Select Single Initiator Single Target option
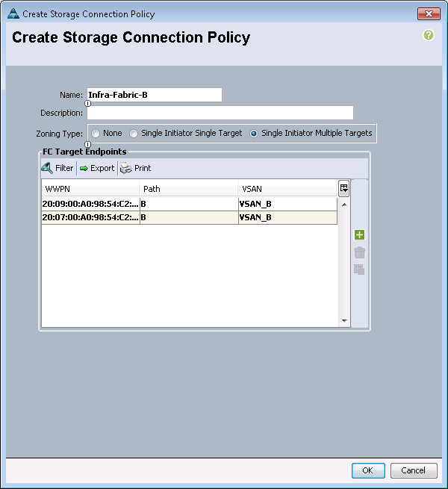Viewport: 448px width, 489px height. click(x=134, y=134)
